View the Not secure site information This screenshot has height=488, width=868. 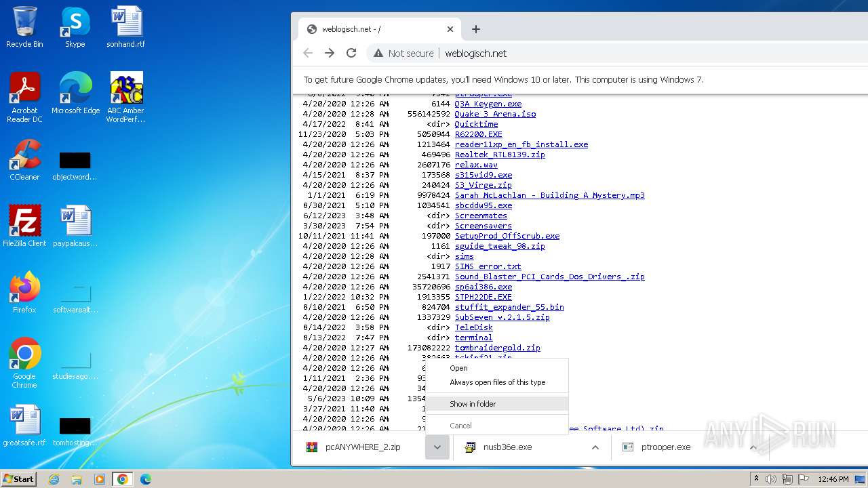(x=403, y=54)
